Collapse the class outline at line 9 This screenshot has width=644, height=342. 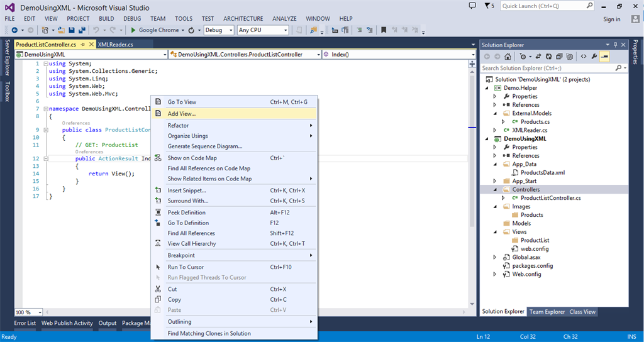pyautogui.click(x=46, y=130)
